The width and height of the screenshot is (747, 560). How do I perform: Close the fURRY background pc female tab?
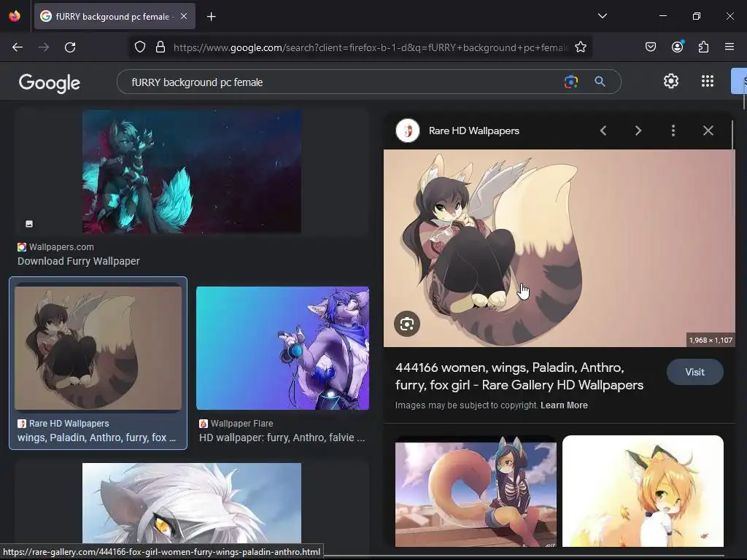[x=184, y=16]
